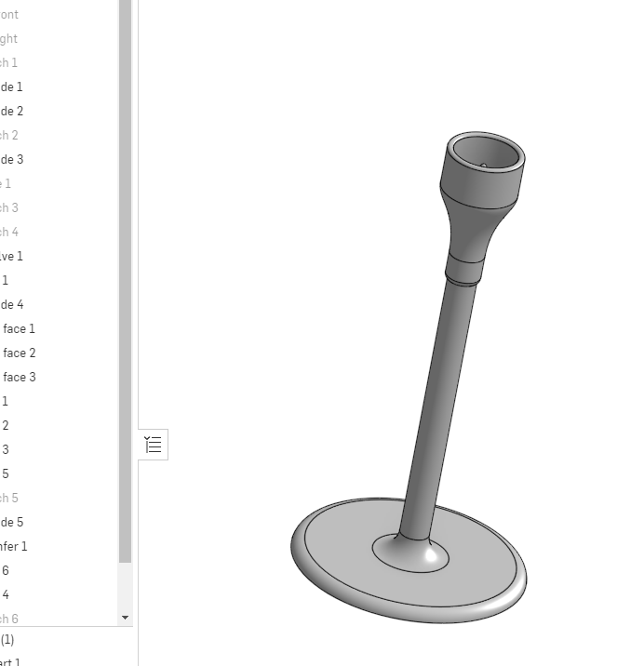Image resolution: width=644 pixels, height=666 pixels.
Task: Select the Revolve row ending 'lve 1'
Action: tap(59, 256)
